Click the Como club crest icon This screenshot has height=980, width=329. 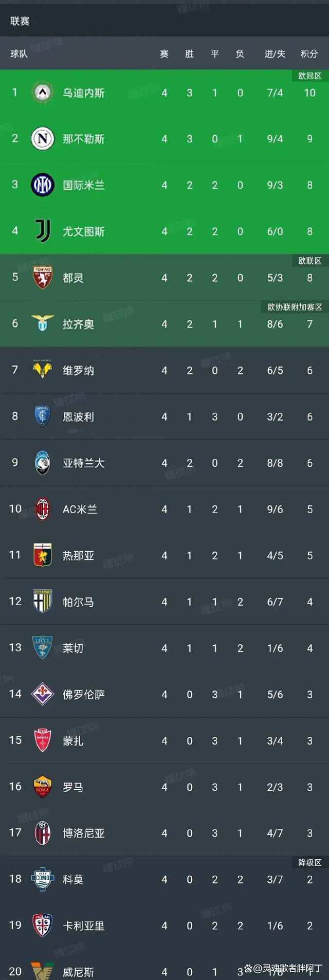coord(43,879)
